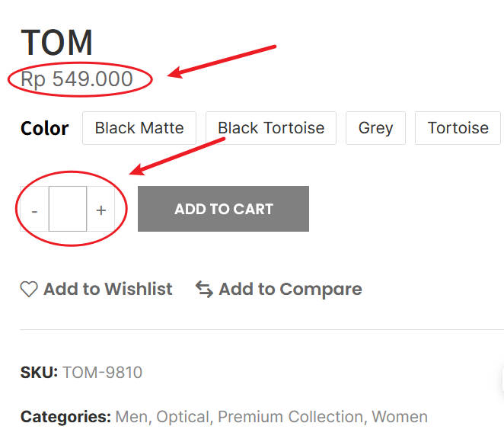Click the Color attribute label
This screenshot has width=504, height=439.
tap(44, 128)
